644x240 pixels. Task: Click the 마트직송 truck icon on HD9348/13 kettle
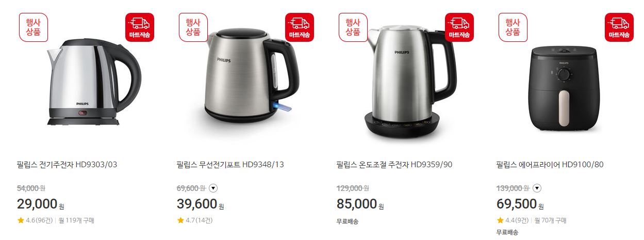click(300, 27)
